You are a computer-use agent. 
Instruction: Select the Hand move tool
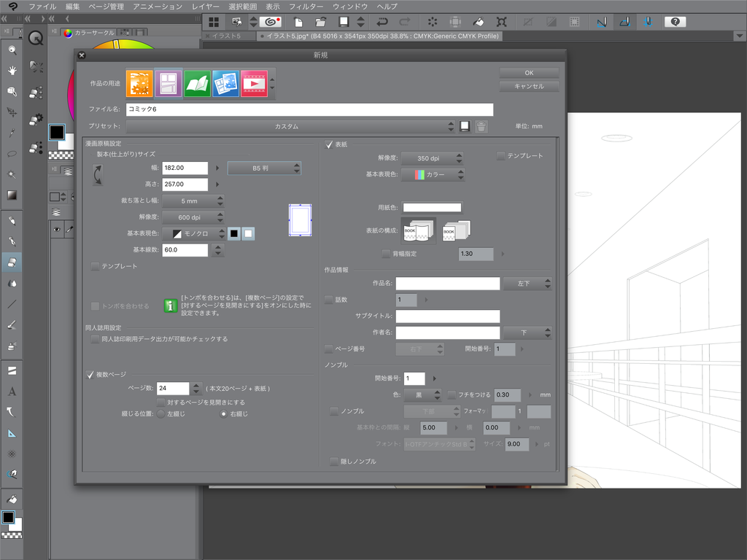pyautogui.click(x=12, y=70)
